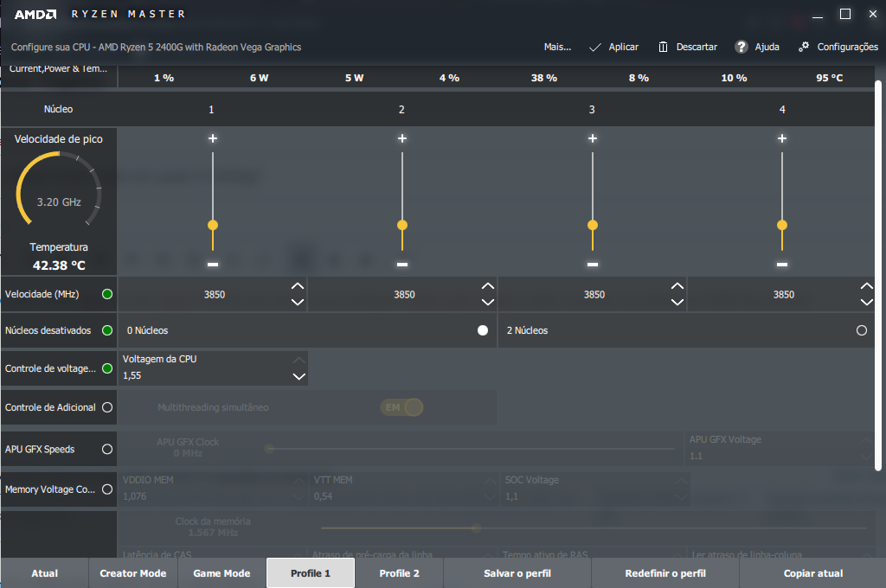Switch to the Creator Mode tab
886x588 pixels.
coord(133,573)
